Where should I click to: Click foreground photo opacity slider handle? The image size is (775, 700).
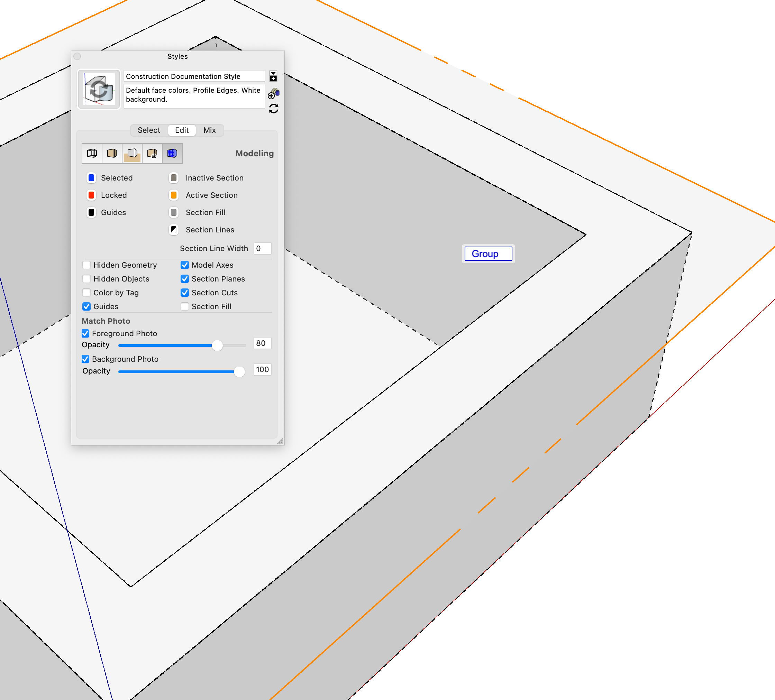[x=217, y=346]
